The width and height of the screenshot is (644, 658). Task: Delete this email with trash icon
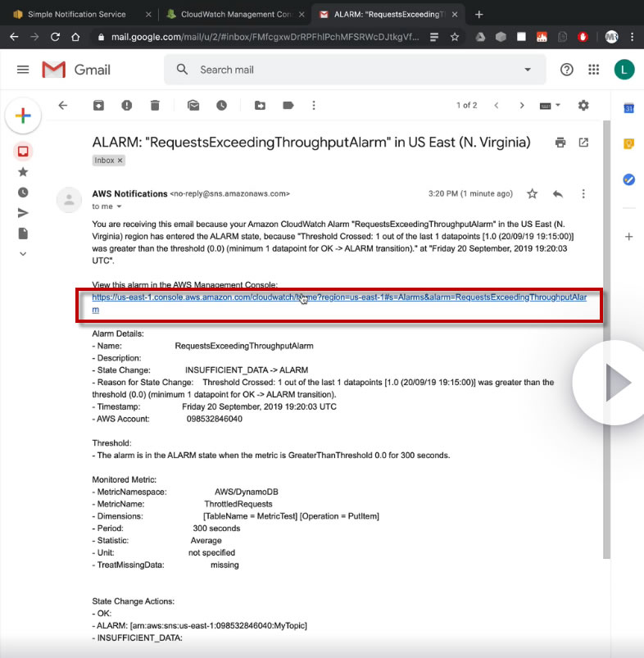pos(155,106)
